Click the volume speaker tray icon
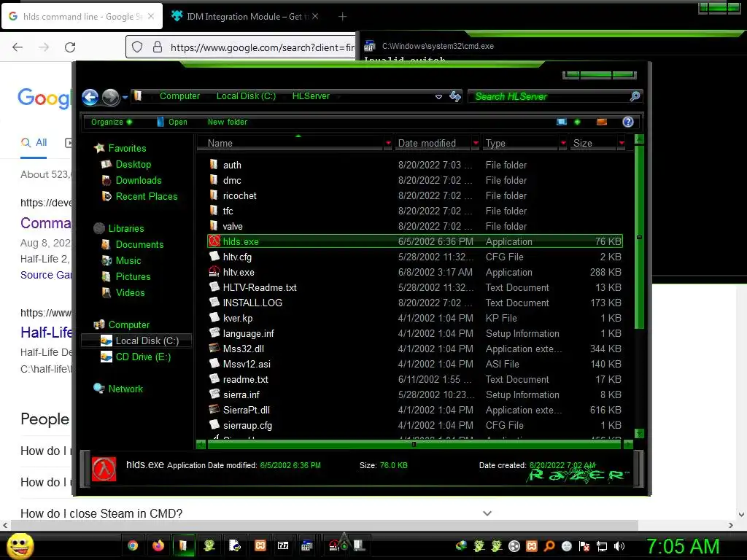 pyautogui.click(x=619, y=546)
